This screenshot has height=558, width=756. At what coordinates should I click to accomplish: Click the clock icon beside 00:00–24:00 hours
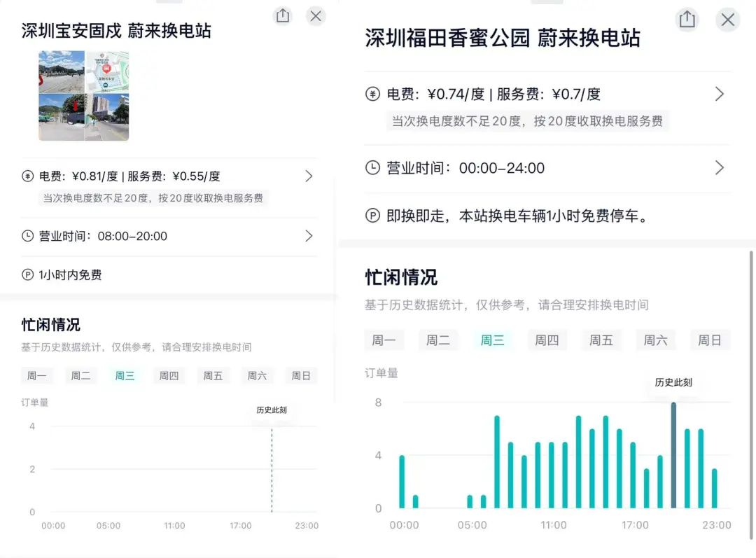point(372,168)
